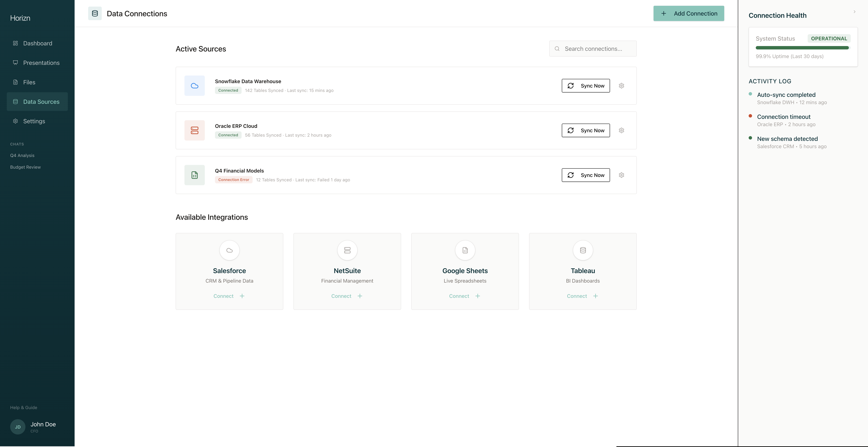
Task: Open the Q4 Analysis chat
Action: (22, 155)
